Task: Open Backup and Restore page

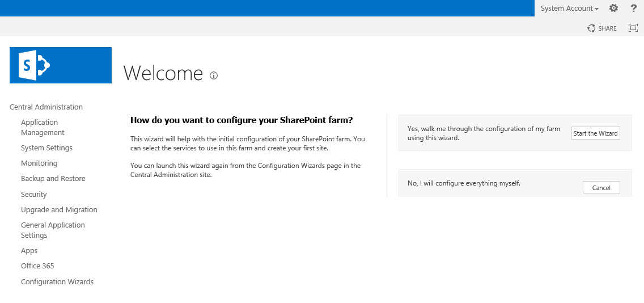Action: point(53,178)
